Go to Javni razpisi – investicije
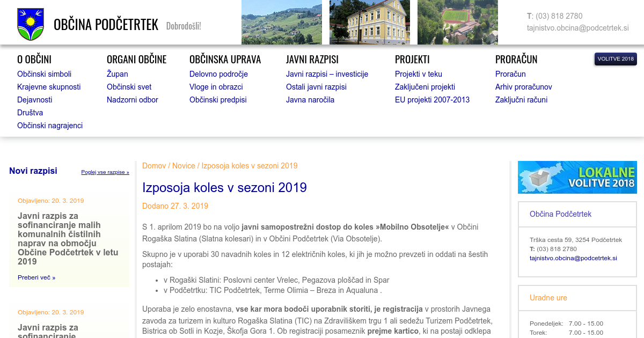The width and height of the screenshot is (644, 338). pos(327,74)
